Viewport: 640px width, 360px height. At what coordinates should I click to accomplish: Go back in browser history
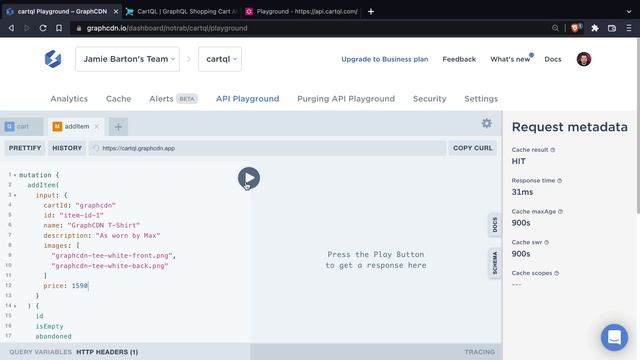[11, 28]
